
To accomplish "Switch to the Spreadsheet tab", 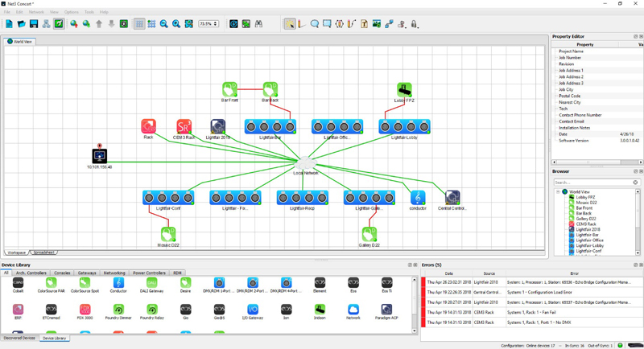I will click(43, 253).
